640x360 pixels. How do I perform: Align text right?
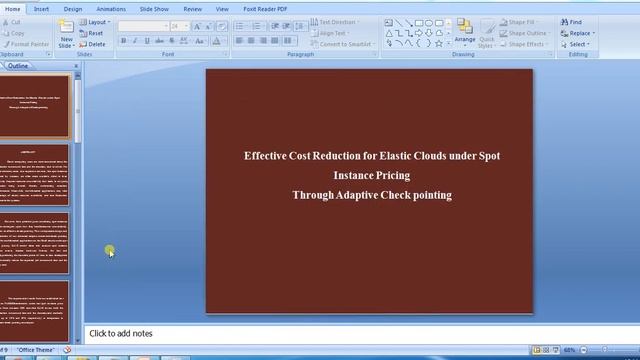click(x=263, y=40)
